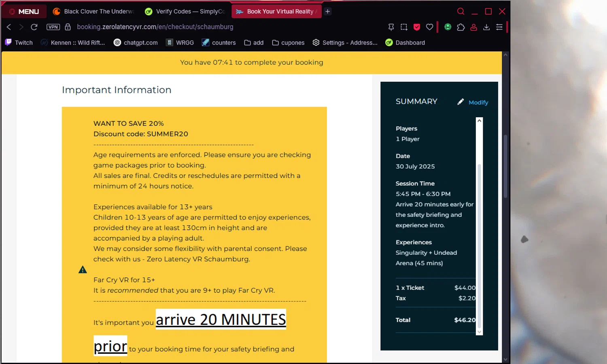
Task: Switch to Black Clover The Underworld tab
Action: pyautogui.click(x=94, y=11)
